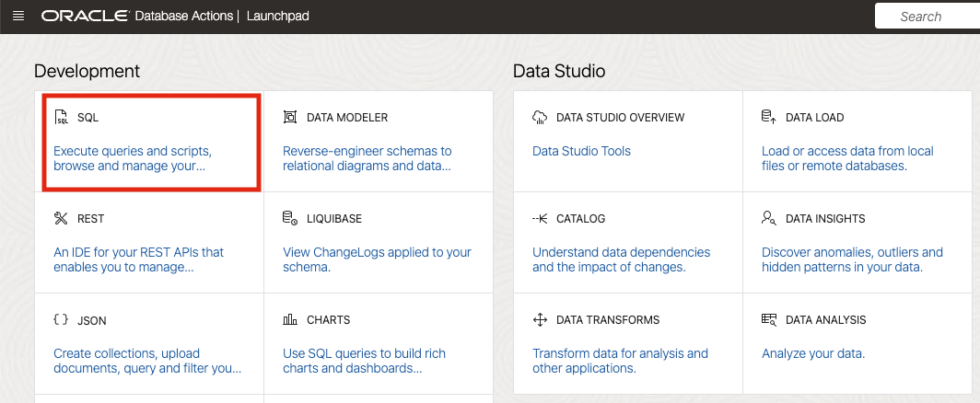Click the Data Modeler icon
The image size is (980, 403).
tap(290, 118)
